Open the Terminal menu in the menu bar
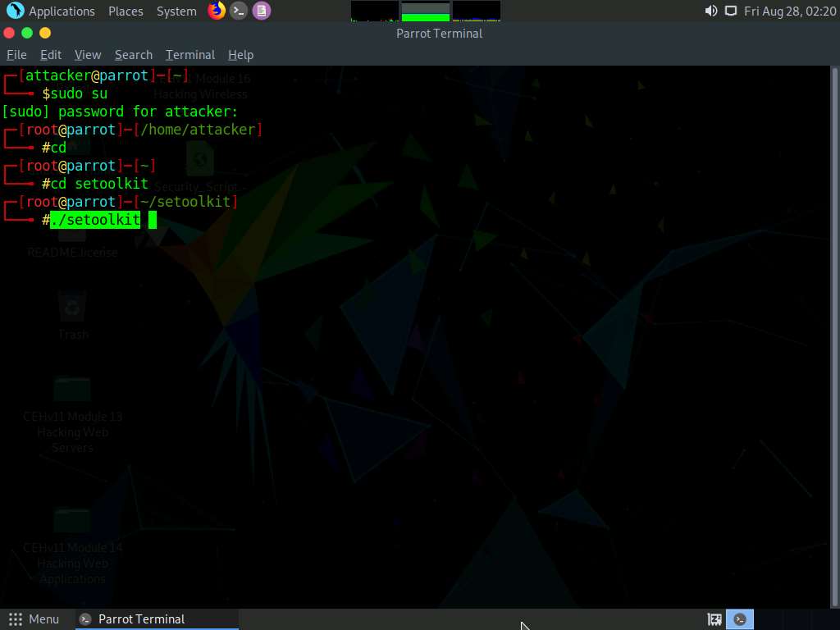 [189, 54]
